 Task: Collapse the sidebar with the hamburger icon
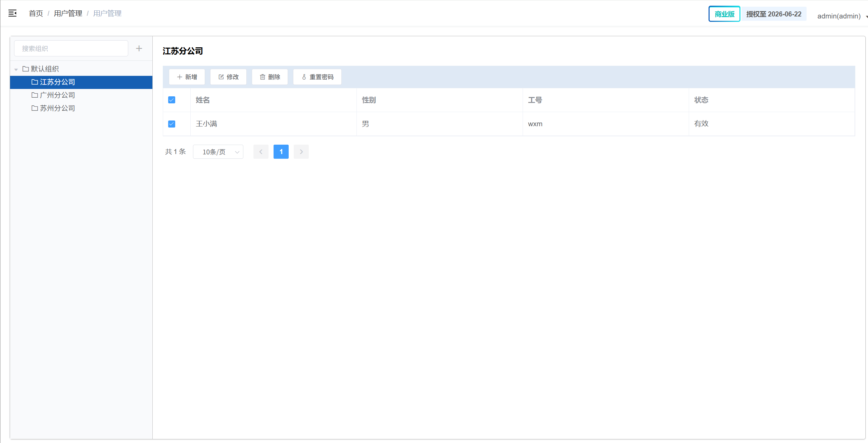coord(12,13)
